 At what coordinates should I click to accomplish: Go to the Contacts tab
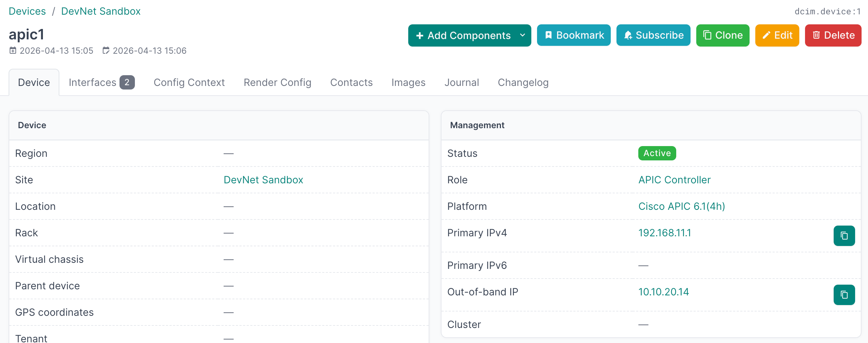click(x=351, y=82)
